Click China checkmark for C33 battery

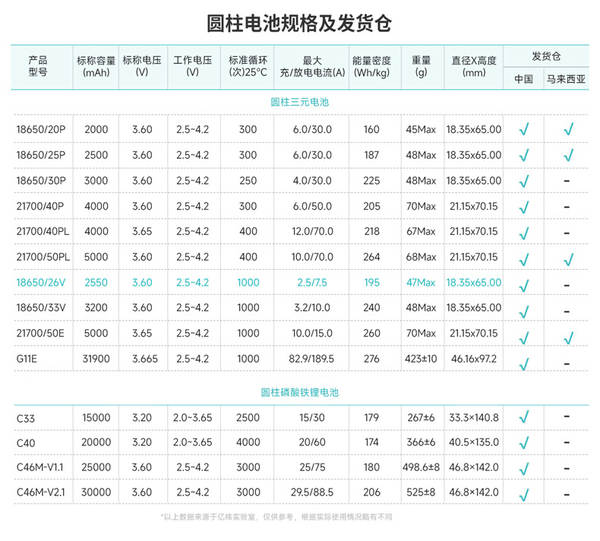(524, 417)
